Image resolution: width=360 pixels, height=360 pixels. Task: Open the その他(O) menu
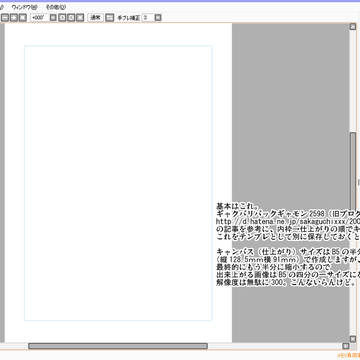56,7
